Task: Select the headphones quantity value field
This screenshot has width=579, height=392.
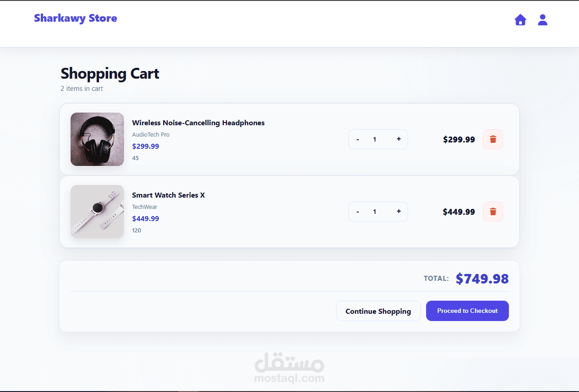Action: [x=375, y=139]
